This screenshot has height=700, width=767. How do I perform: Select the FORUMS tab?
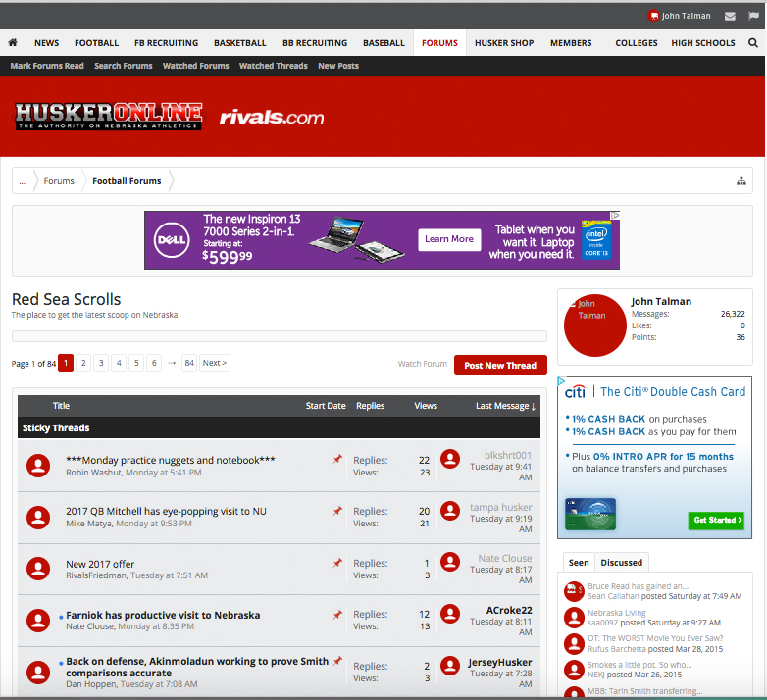pos(439,43)
